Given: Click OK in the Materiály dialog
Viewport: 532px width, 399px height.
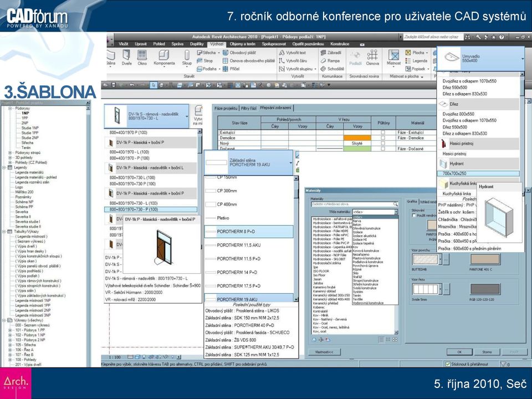Looking at the screenshot, I should pyautogui.click(x=459, y=352).
